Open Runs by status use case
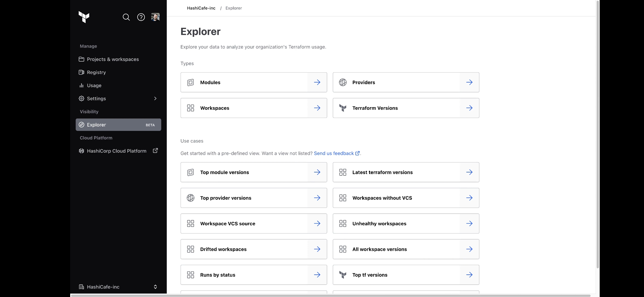Viewport: 644px width, 297px height. tap(253, 274)
